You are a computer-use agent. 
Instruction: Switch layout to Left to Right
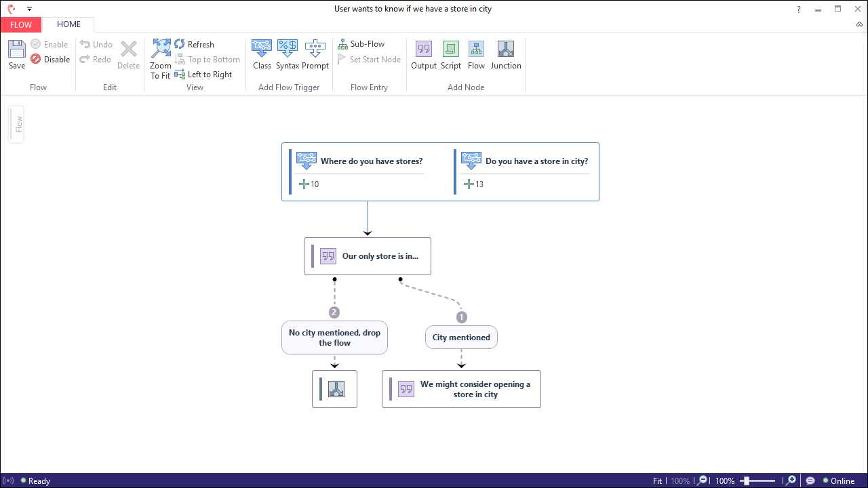(x=203, y=74)
